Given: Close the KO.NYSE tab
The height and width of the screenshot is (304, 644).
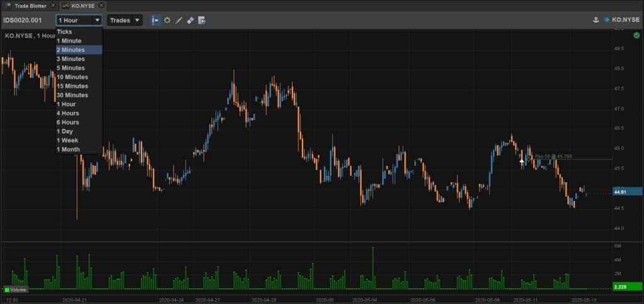Looking at the screenshot, I should (101, 6).
